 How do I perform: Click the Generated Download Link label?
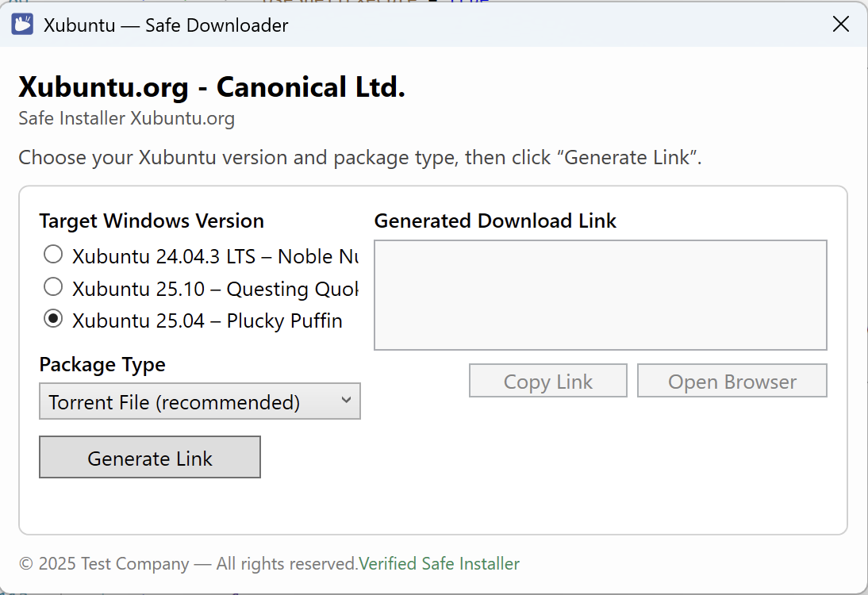(x=495, y=221)
